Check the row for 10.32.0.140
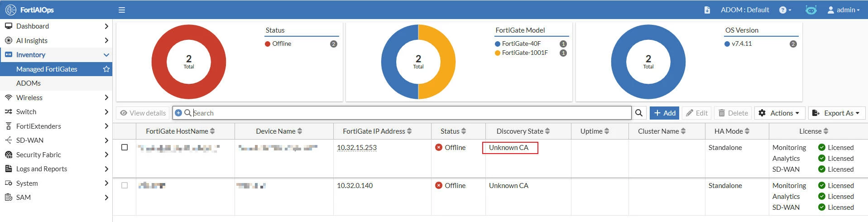868x222 pixels. point(125,185)
